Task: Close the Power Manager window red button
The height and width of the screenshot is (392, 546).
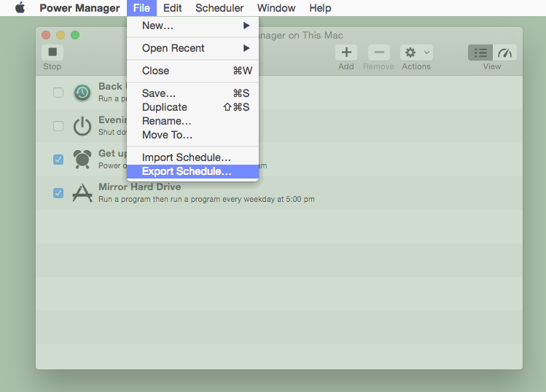Action: coord(46,35)
